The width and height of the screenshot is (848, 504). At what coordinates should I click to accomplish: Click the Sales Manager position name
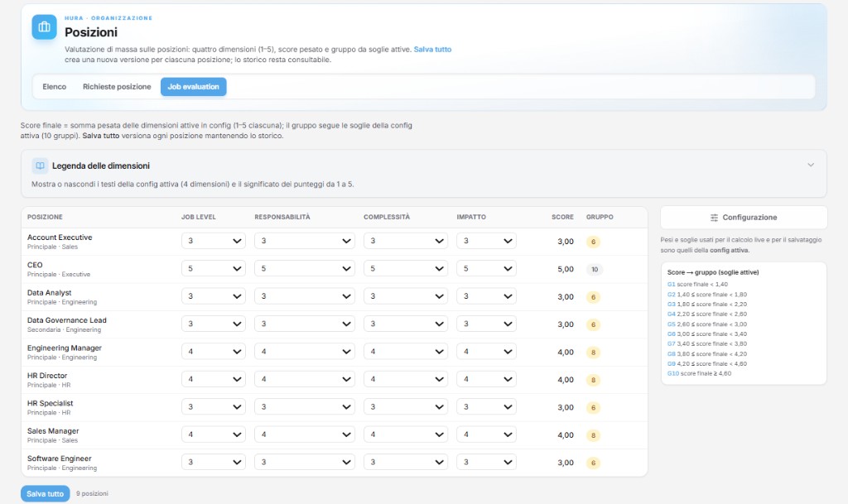point(53,430)
